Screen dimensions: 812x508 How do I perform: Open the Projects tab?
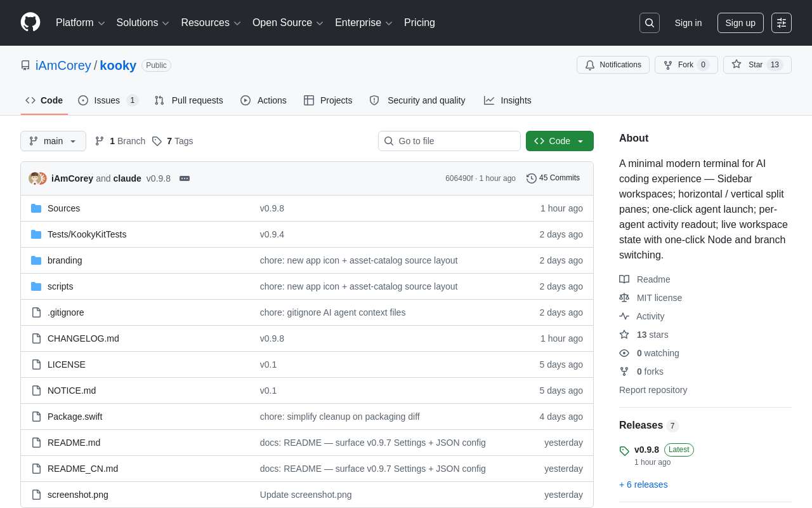click(x=328, y=100)
